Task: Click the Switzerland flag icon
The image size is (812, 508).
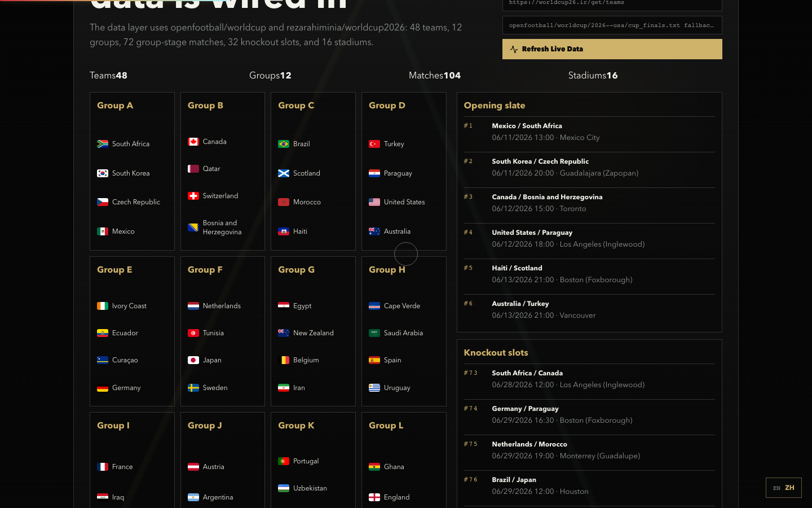Action: (193, 196)
